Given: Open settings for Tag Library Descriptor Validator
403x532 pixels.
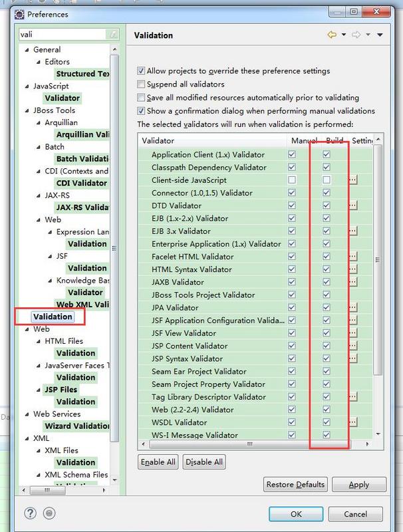Looking at the screenshot, I should tap(353, 396).
